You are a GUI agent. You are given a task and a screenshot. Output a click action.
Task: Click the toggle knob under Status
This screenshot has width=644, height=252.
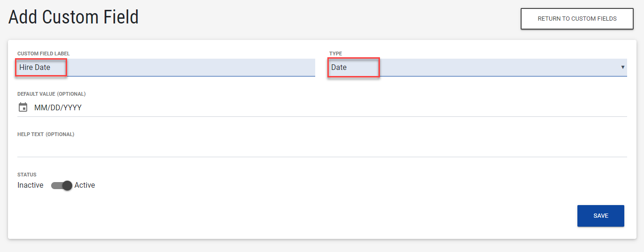point(67,185)
